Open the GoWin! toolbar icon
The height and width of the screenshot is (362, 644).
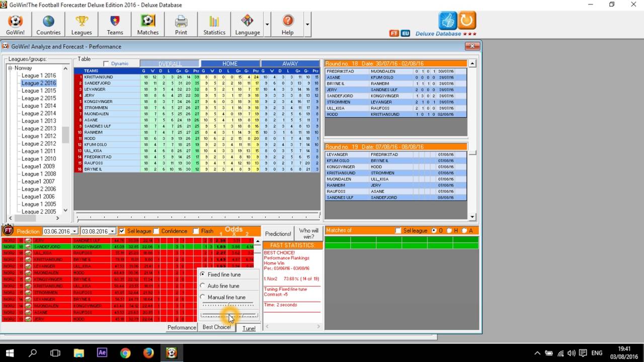point(15,25)
